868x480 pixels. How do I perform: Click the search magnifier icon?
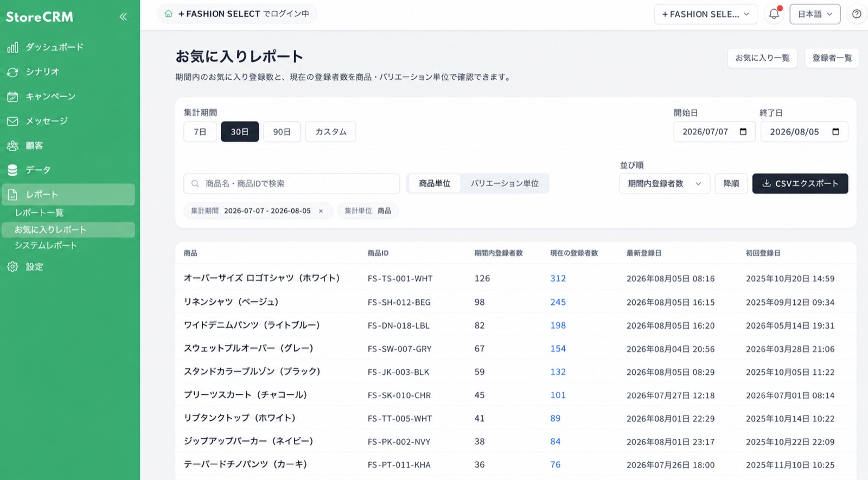[x=195, y=184]
